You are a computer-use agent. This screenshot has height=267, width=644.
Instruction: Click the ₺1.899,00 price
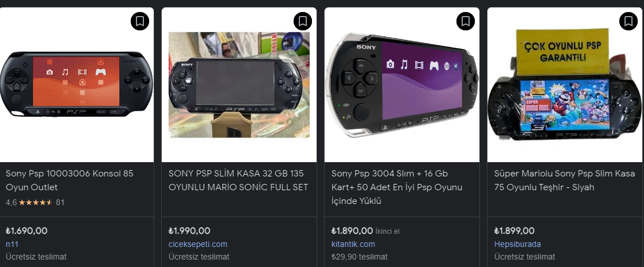click(514, 231)
